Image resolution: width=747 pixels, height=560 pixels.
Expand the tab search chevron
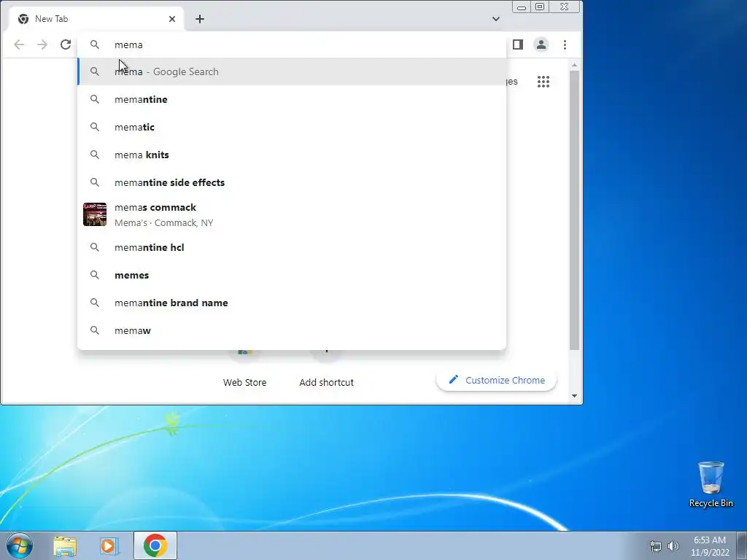click(x=496, y=19)
